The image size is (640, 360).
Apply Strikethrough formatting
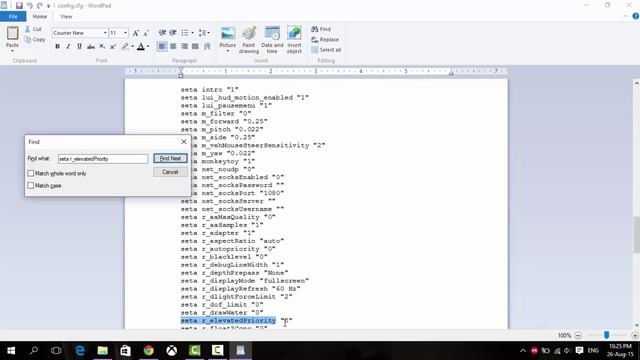(91, 47)
